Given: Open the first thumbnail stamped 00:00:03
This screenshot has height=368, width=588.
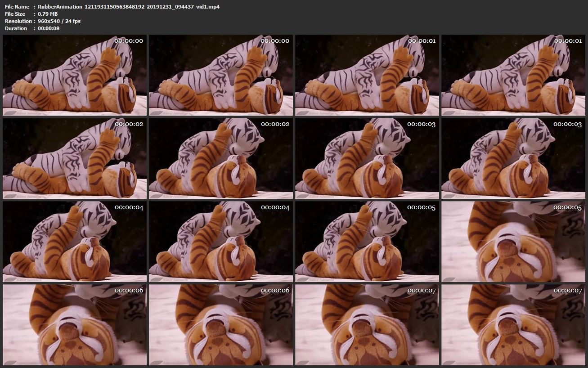Looking at the screenshot, I should [367, 158].
